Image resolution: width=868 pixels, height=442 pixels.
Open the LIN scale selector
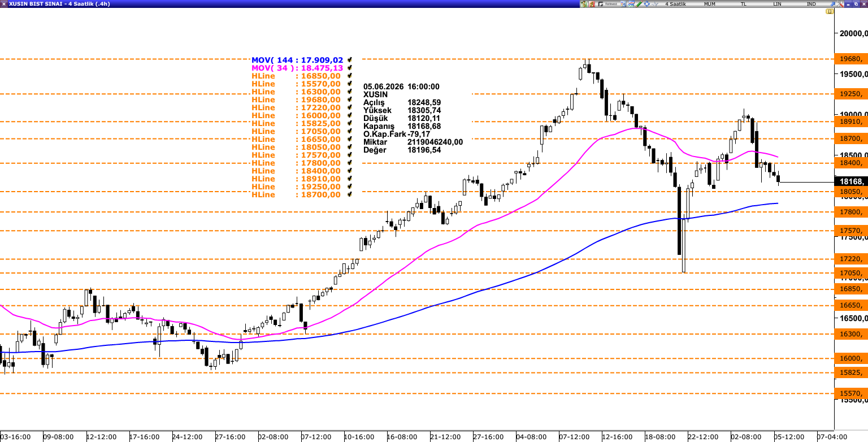tap(778, 4)
